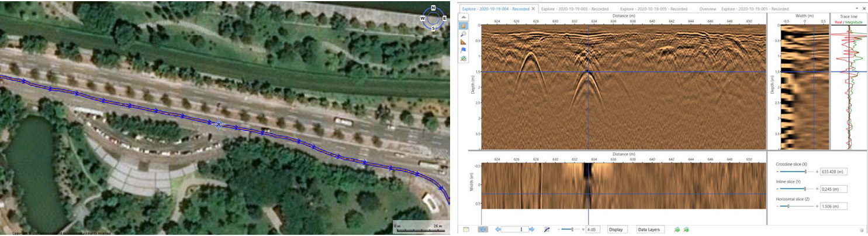Viewport: 868px width, 236px height.
Task: Click the Horizontal slice (Z) value field
Action: point(834,206)
